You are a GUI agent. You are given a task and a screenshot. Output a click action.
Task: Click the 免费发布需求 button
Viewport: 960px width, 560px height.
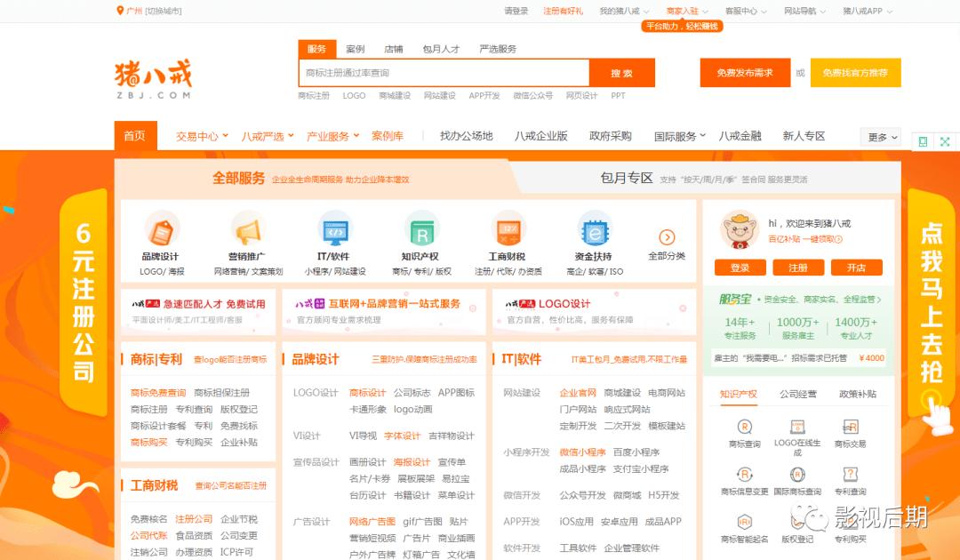(746, 73)
